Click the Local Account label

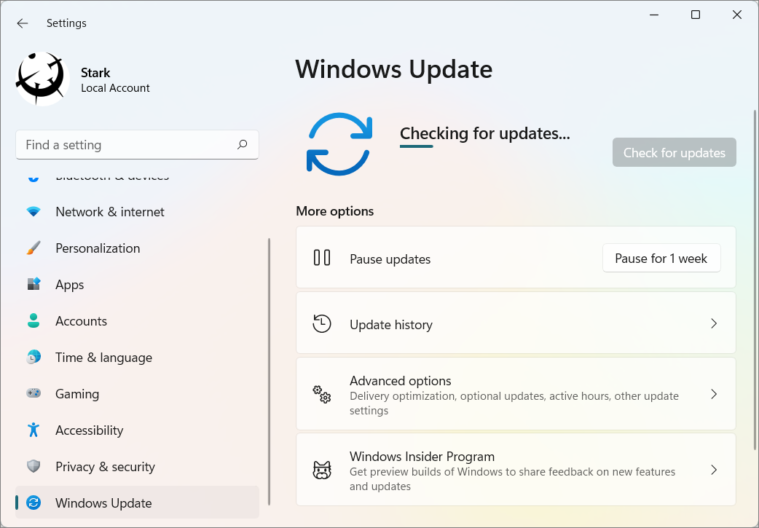tap(115, 88)
